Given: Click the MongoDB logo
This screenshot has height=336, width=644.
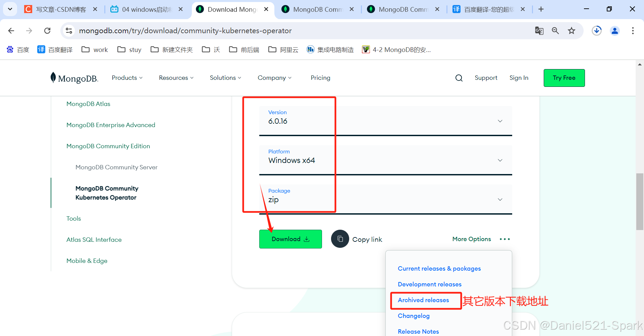Looking at the screenshot, I should (x=74, y=78).
